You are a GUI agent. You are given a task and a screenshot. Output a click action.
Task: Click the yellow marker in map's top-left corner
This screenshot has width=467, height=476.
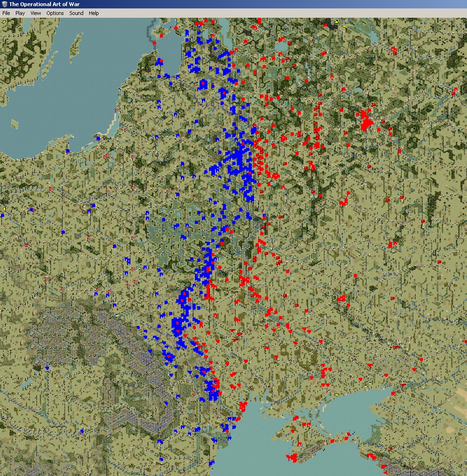[4, 22]
